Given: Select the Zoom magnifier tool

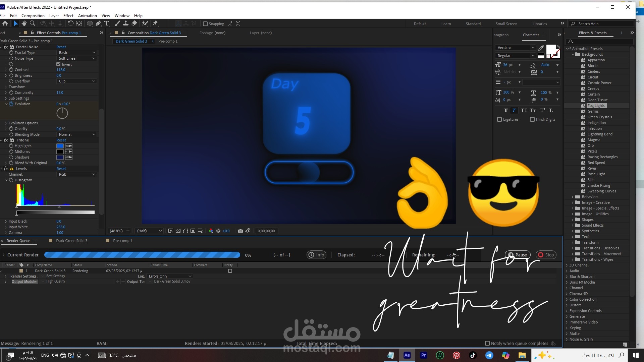Looking at the screenshot, I should tap(33, 23).
